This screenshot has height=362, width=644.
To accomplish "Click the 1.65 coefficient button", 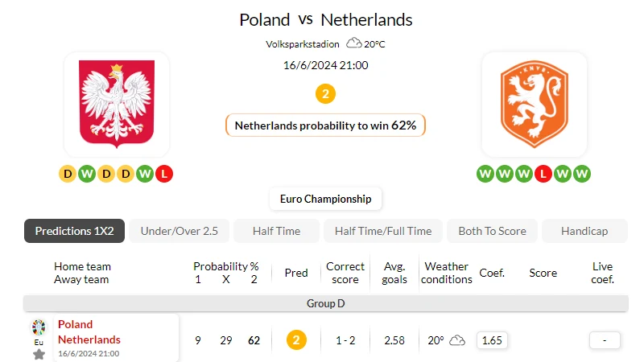I will click(492, 340).
